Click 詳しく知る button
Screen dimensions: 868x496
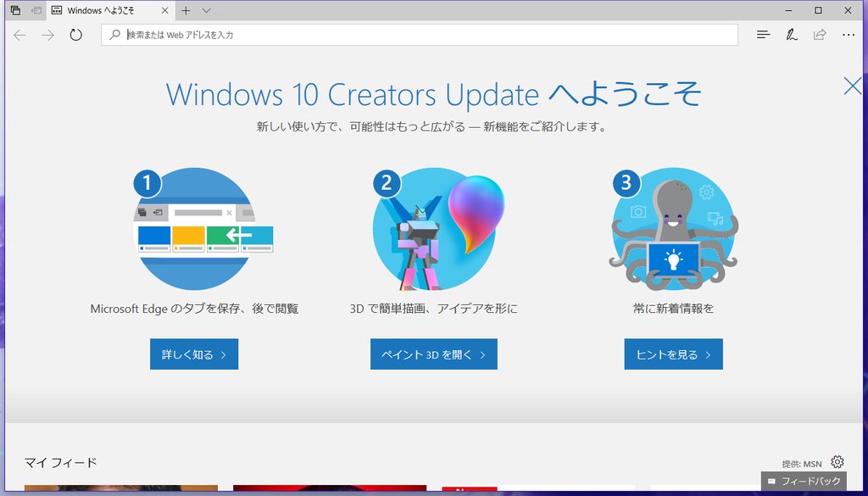(194, 354)
